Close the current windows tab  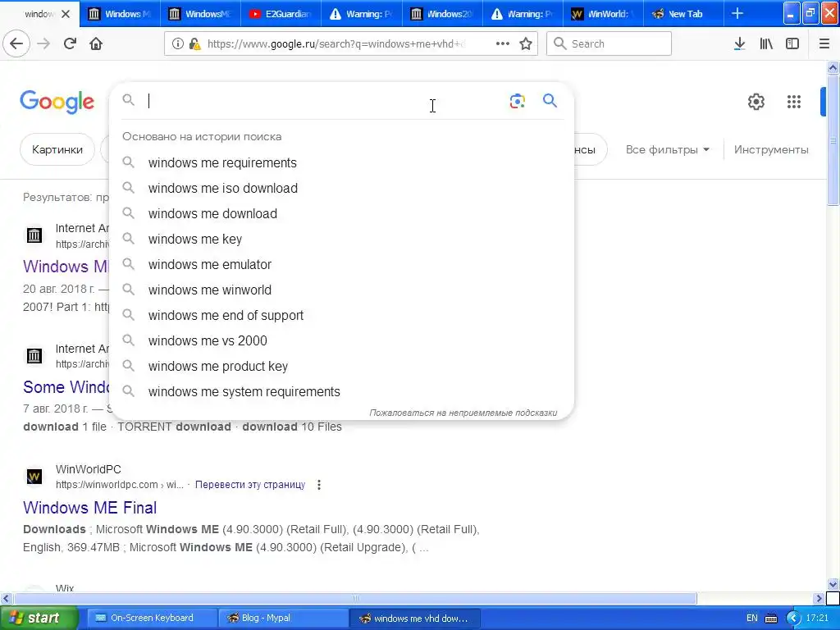(x=66, y=14)
